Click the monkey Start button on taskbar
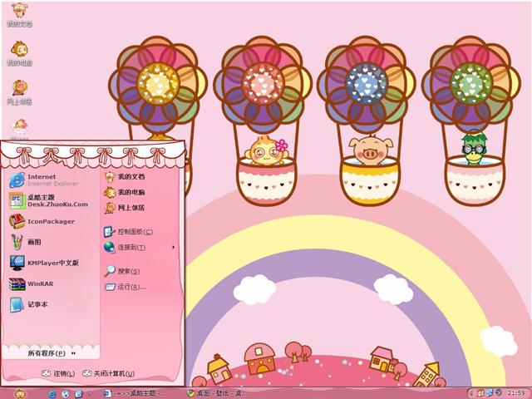Image resolution: width=532 pixels, height=399 pixels. tap(20, 393)
